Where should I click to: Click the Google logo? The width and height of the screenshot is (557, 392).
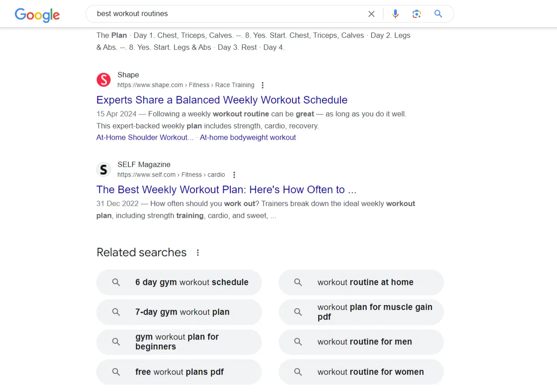37,15
